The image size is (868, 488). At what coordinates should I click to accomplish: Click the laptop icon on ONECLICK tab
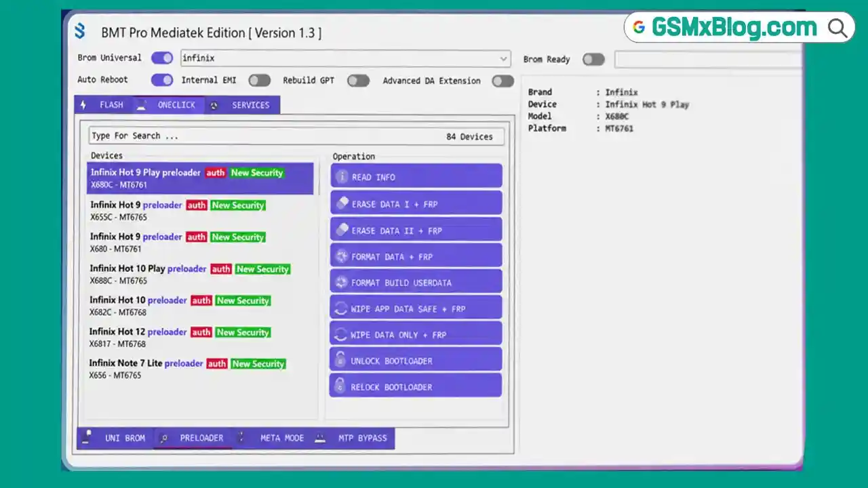141,105
